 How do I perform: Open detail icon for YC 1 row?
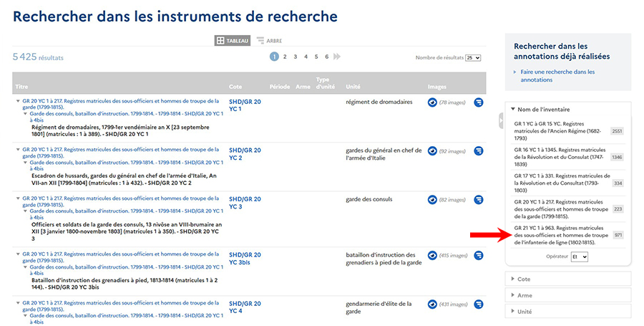tap(478, 102)
